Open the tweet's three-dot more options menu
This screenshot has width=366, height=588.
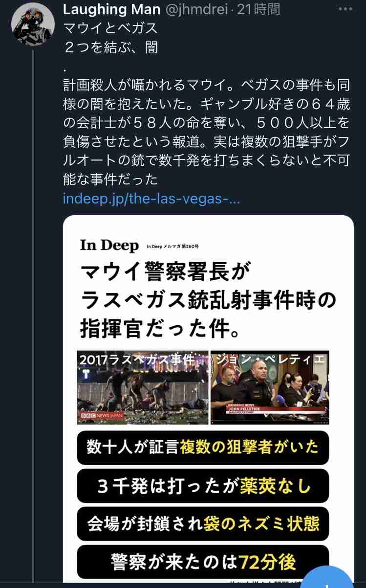pyautogui.click(x=345, y=9)
